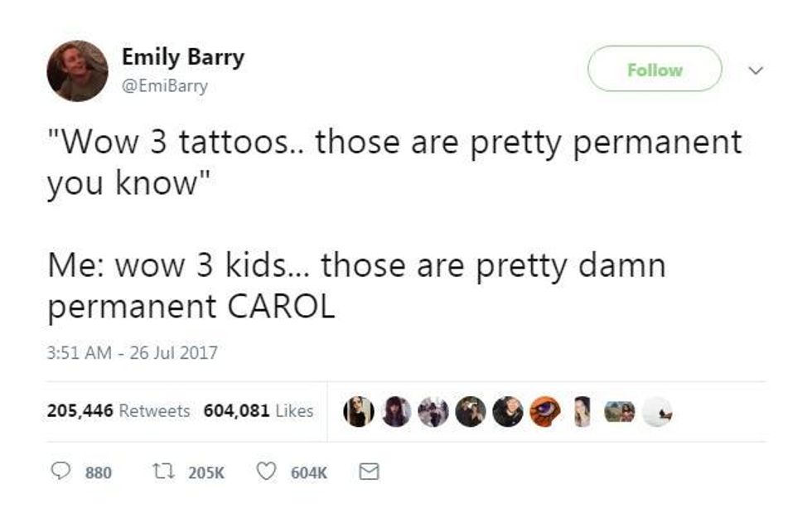Image resolution: width=812 pixels, height=518 pixels.
Task: Click the envelope direct message icon
Action: (x=369, y=472)
